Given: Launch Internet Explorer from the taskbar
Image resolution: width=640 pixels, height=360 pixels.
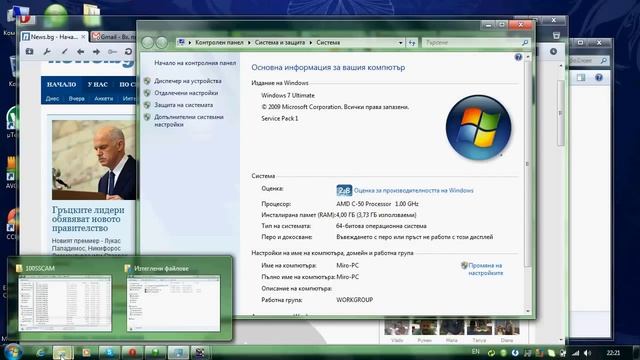Looking at the screenshot, I should [x=40, y=353].
